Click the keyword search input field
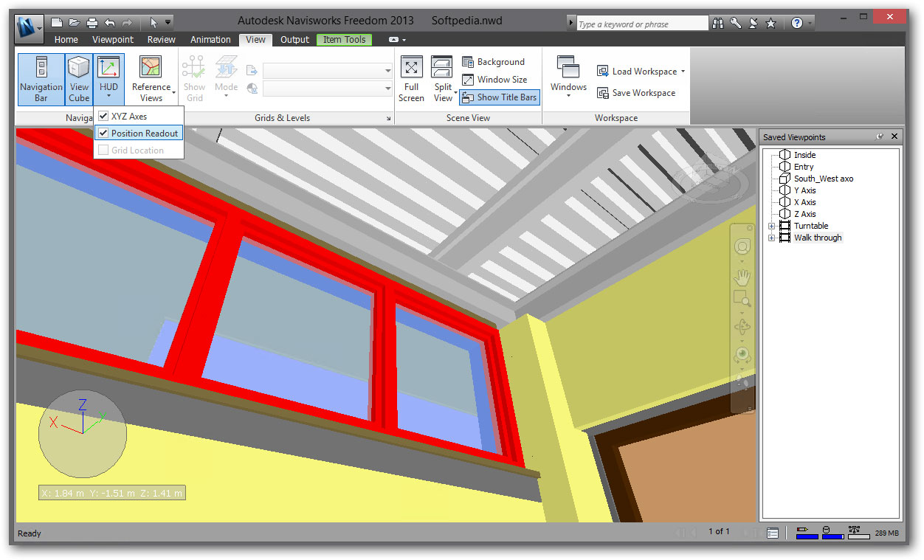The height and width of the screenshot is (560, 924). 641,24
